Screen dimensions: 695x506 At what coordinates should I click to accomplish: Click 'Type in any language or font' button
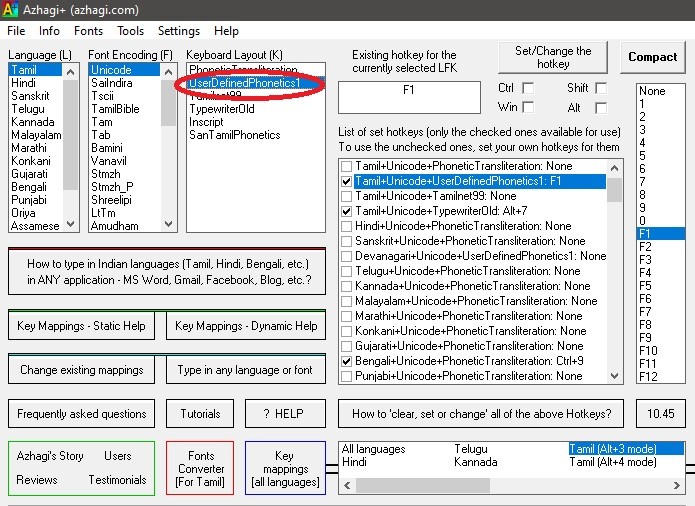(246, 370)
